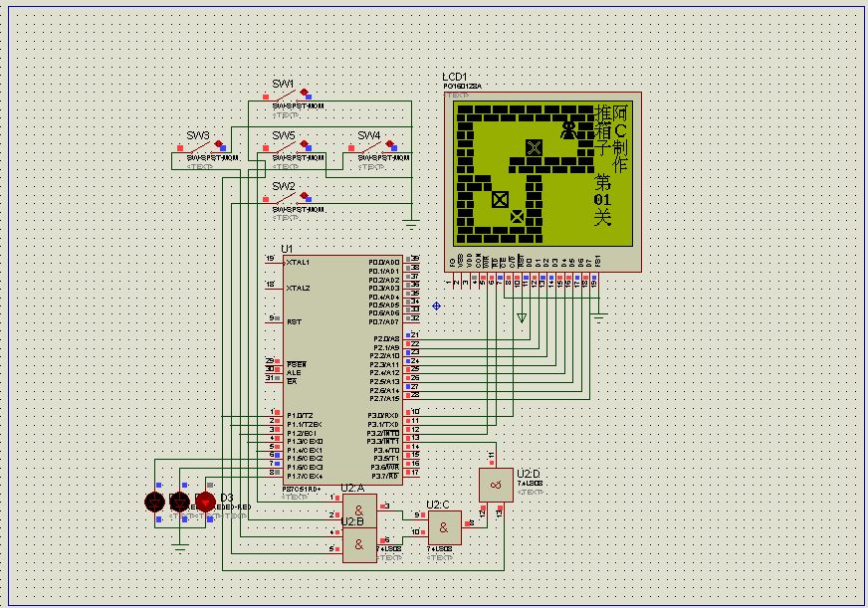The width and height of the screenshot is (868, 608).
Task: Click the level number 01 on the LCD
Action: point(602,200)
